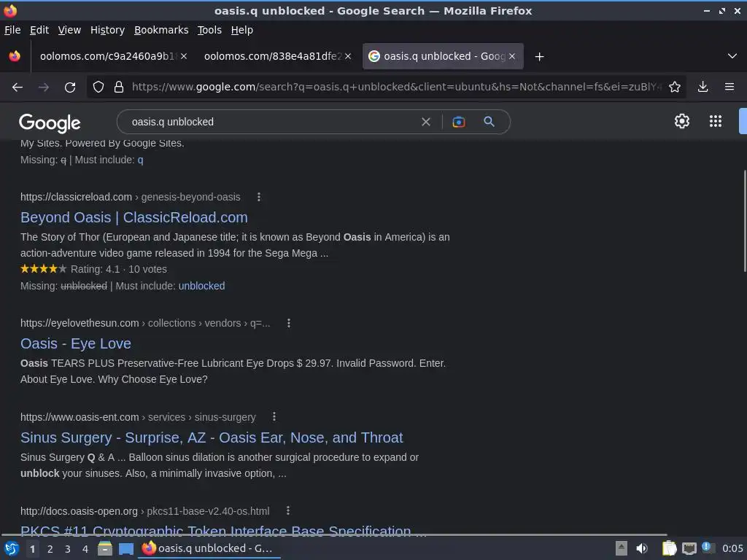Click the horizontal scrollbar at page bottom
This screenshot has width=747, height=560.
click(x=333, y=534)
